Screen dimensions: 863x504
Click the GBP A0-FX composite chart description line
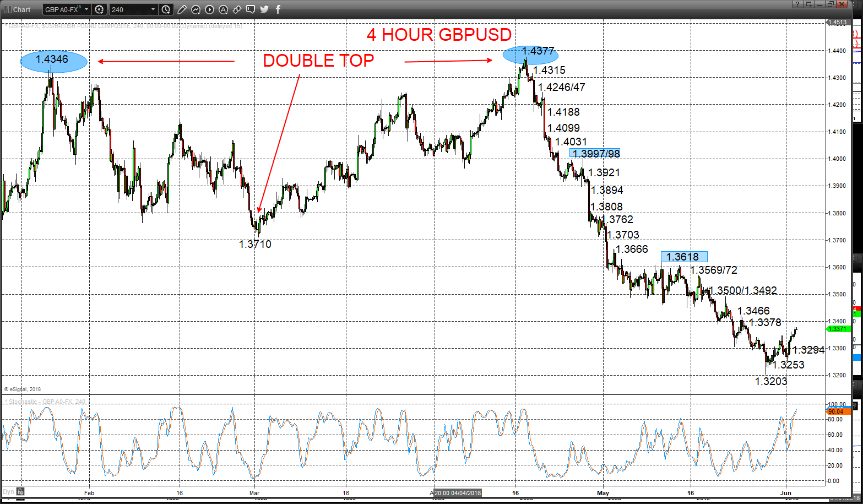124,26
